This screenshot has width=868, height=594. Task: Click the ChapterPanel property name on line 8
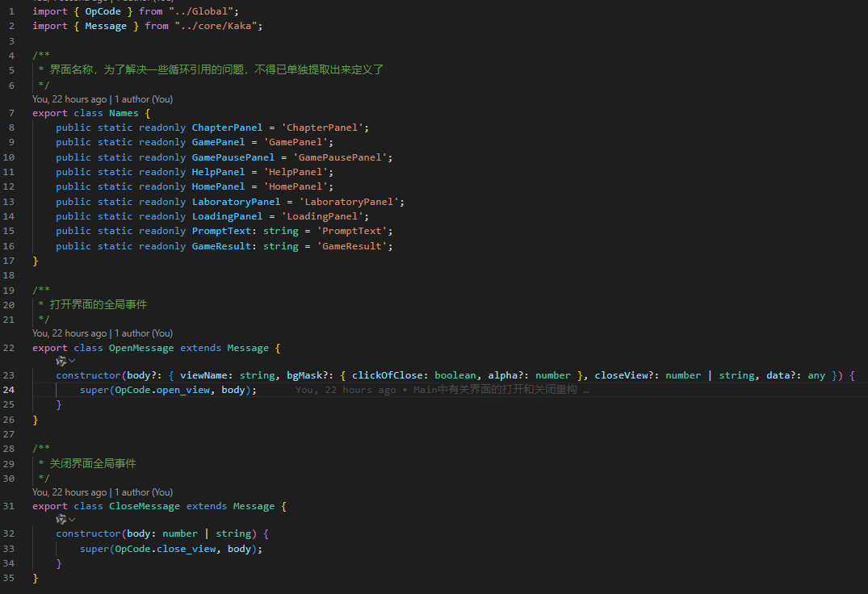tap(227, 128)
